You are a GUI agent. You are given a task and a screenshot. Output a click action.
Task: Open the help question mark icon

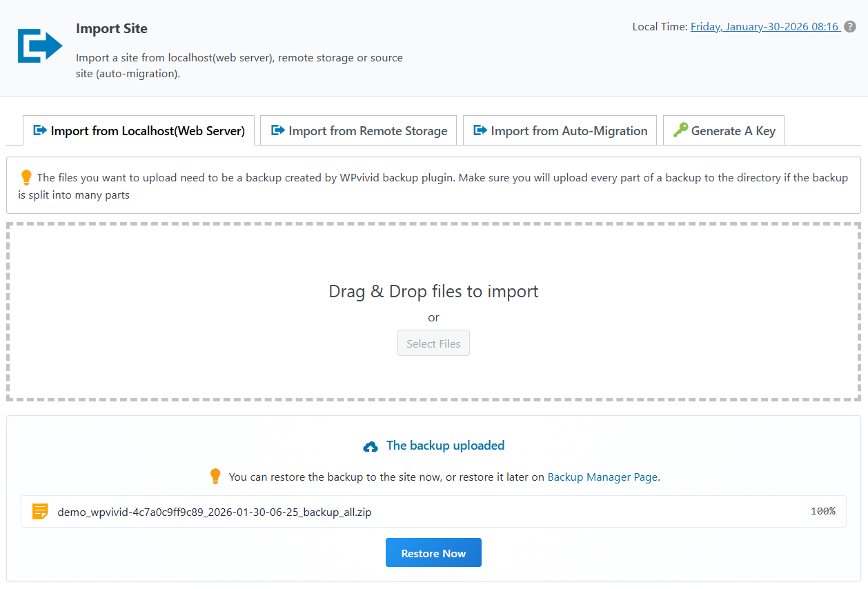coord(850,27)
